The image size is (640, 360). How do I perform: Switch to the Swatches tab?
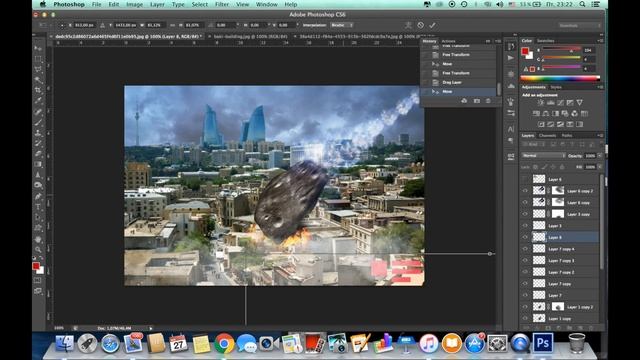click(x=546, y=41)
